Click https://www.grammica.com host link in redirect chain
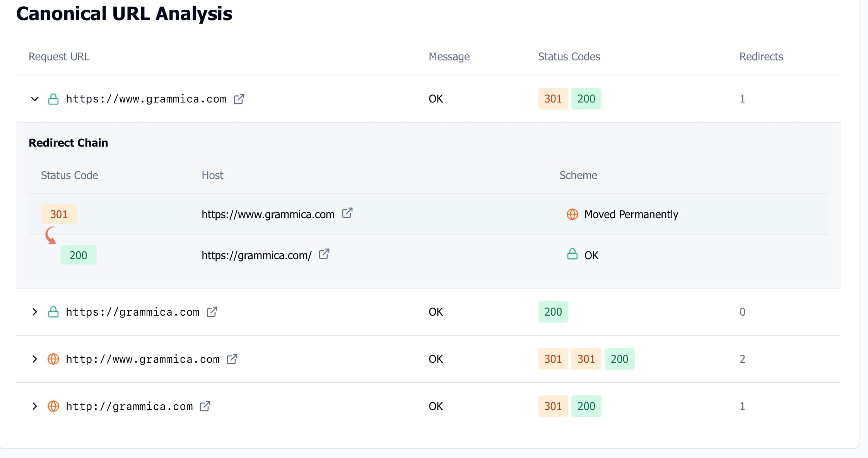This screenshot has width=868, height=458. click(268, 214)
